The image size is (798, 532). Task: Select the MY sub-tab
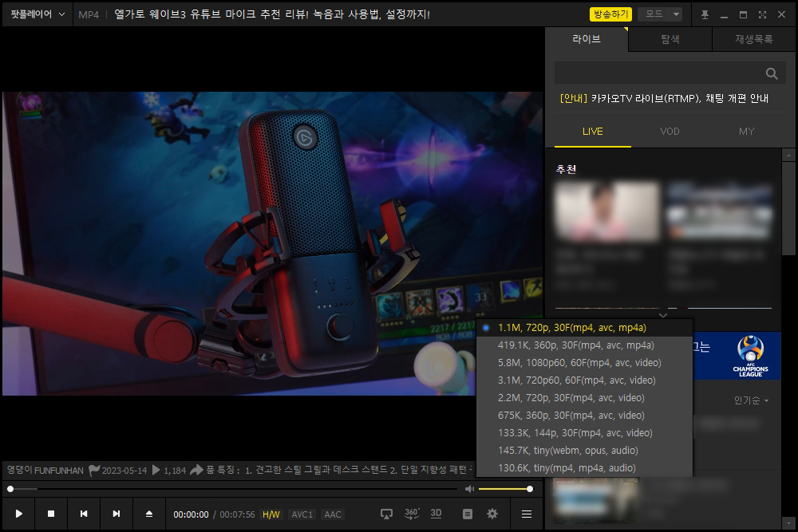coord(746,132)
